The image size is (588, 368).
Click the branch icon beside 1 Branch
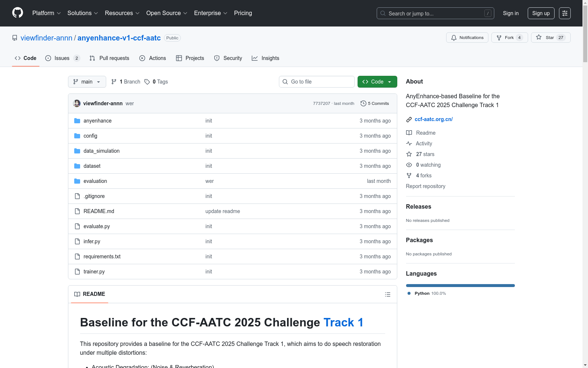[x=114, y=82]
